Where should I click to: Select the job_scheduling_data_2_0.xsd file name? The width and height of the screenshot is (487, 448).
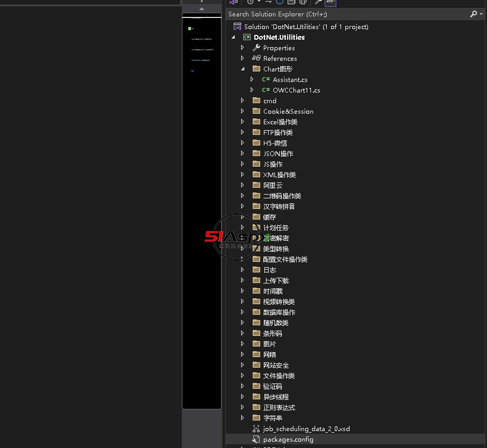click(307, 429)
